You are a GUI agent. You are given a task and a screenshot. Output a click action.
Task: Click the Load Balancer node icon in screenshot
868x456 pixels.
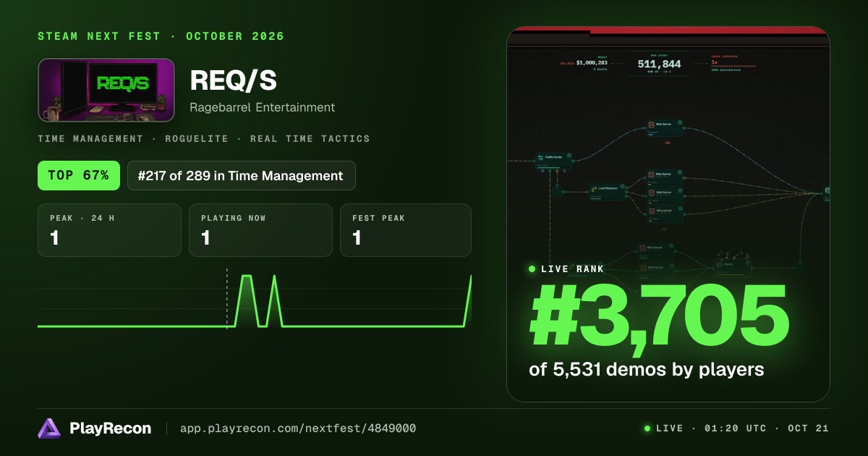pos(592,189)
